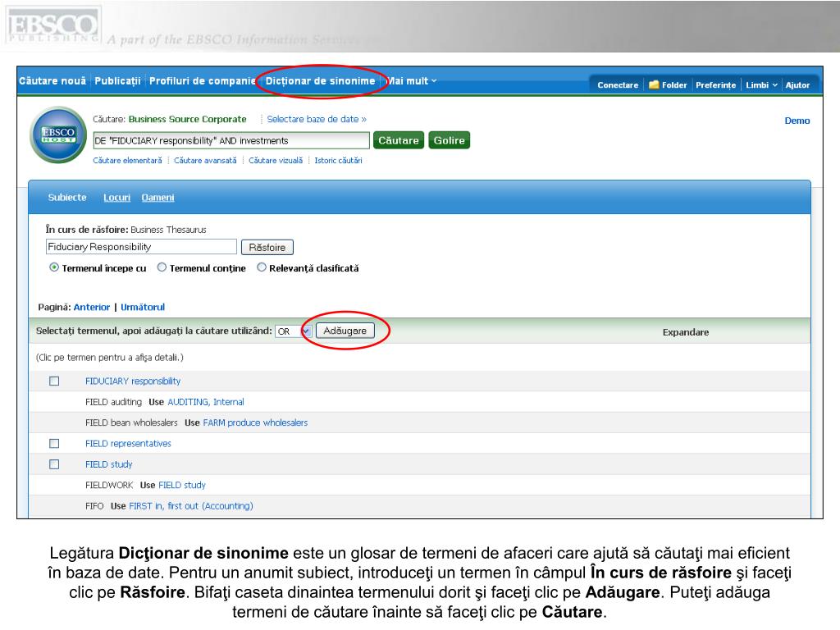
Task: Open 'Căutare elementară' link
Action: click(x=127, y=160)
